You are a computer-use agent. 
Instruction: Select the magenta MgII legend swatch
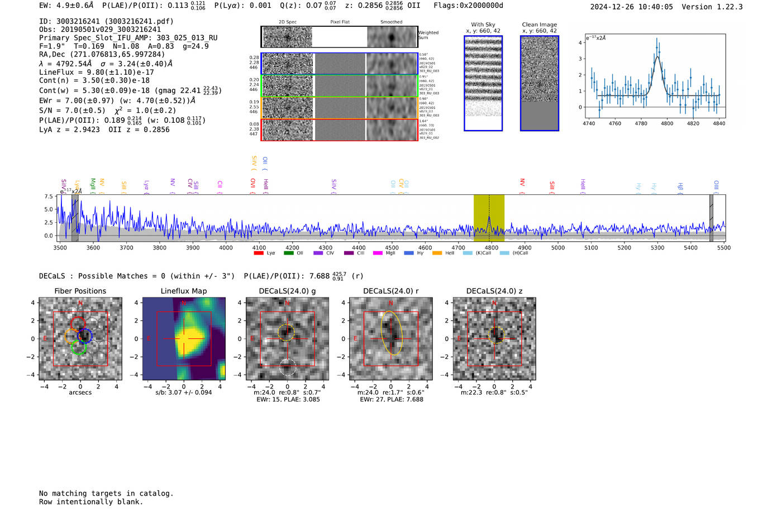pyautogui.click(x=378, y=253)
